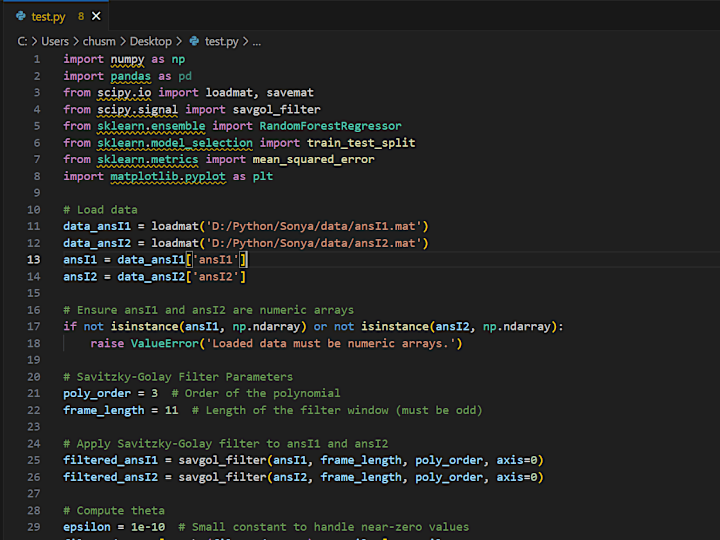Select the test.py editor tab
This screenshot has width=720, height=540.
pos(56,16)
